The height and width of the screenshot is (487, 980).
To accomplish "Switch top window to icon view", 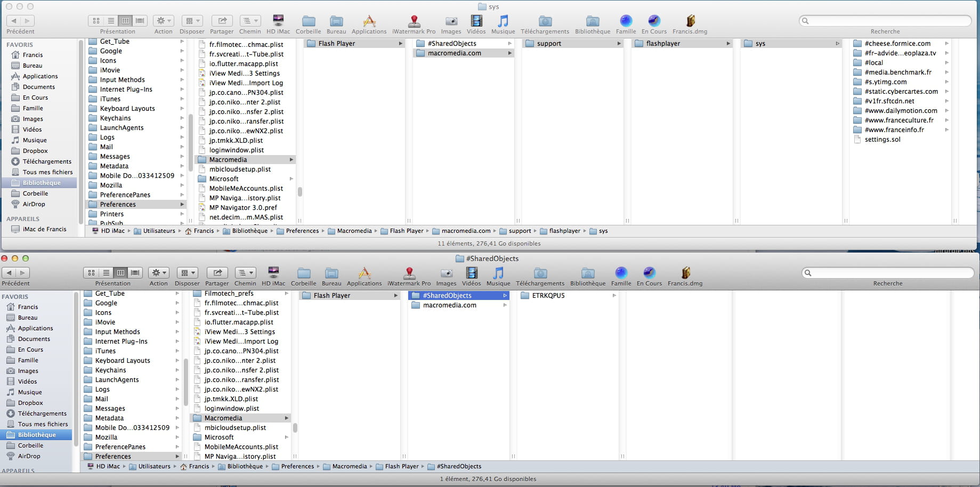I will (96, 21).
